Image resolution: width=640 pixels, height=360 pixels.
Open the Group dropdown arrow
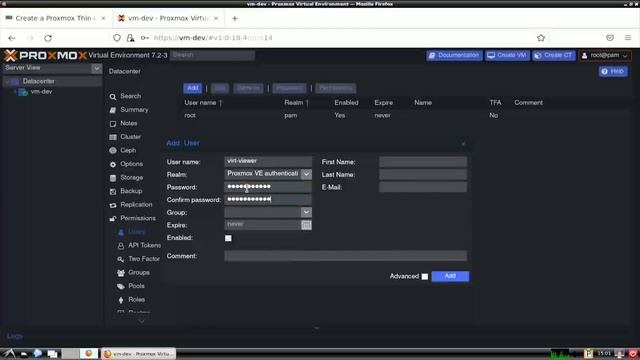(306, 212)
